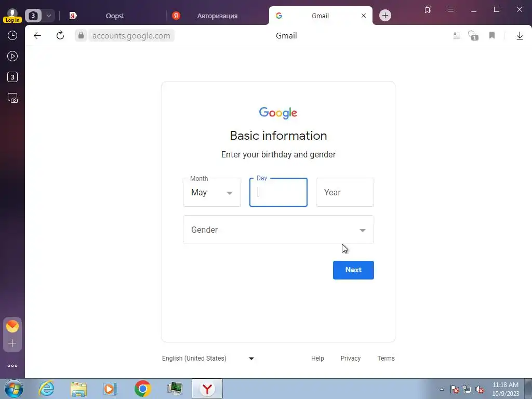532x399 pixels.
Task: Click the Day input field
Action: click(x=278, y=192)
